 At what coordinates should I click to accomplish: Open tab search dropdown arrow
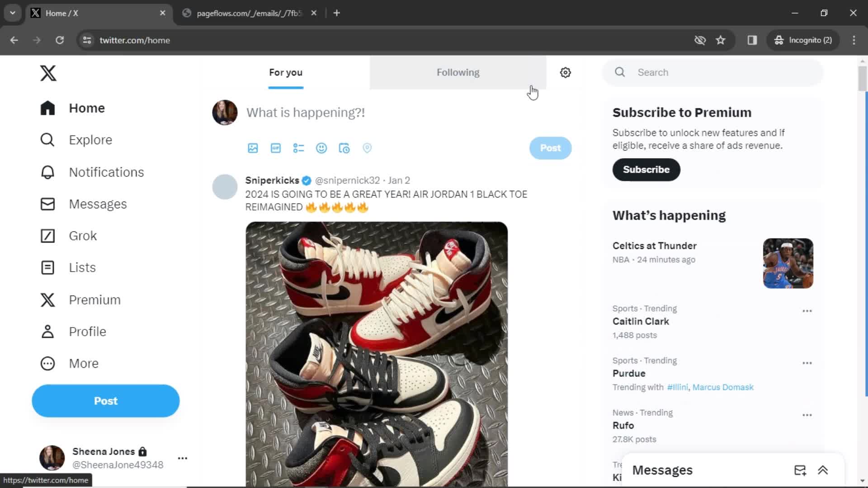(13, 13)
